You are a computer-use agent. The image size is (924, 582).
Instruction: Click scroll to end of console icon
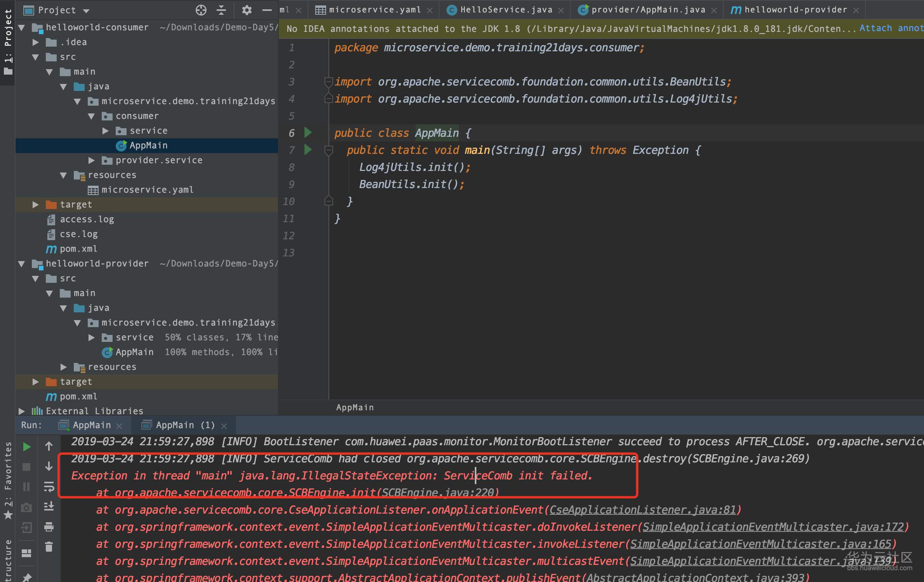pos(49,507)
